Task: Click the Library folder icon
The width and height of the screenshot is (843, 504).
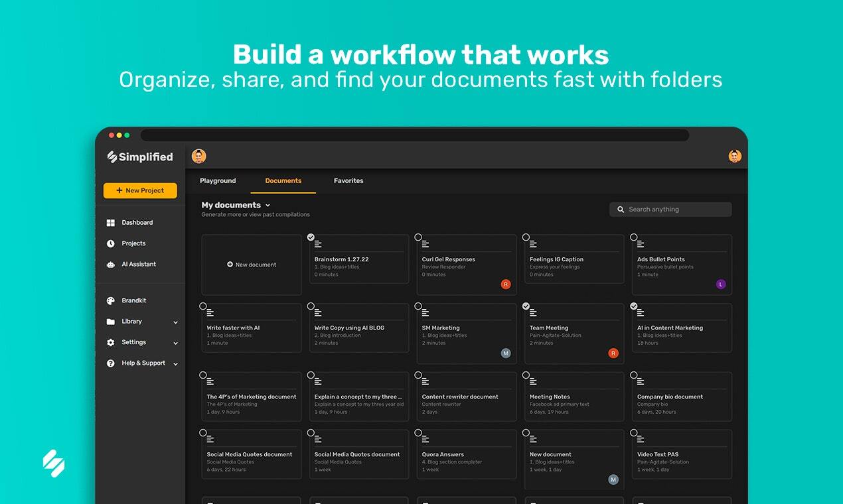Action: [x=111, y=322]
